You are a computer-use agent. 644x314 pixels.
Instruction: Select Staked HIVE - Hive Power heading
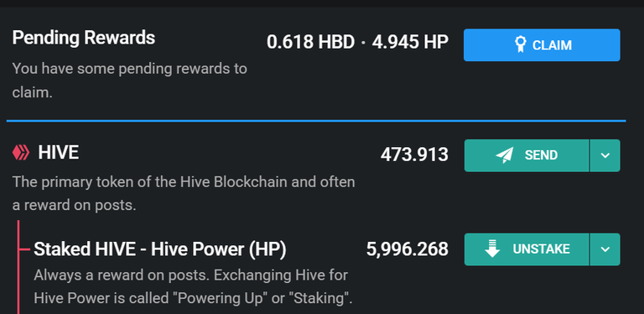[x=160, y=249]
